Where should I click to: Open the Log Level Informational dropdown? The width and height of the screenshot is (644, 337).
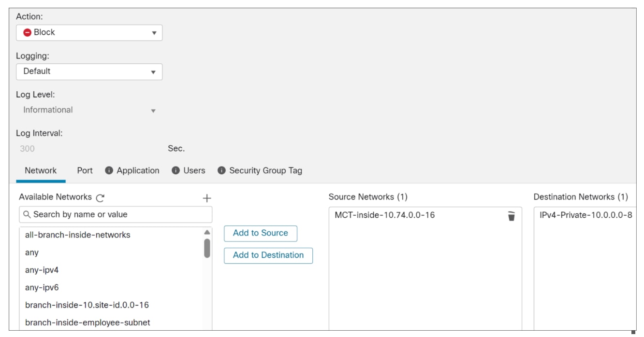pyautogui.click(x=89, y=110)
